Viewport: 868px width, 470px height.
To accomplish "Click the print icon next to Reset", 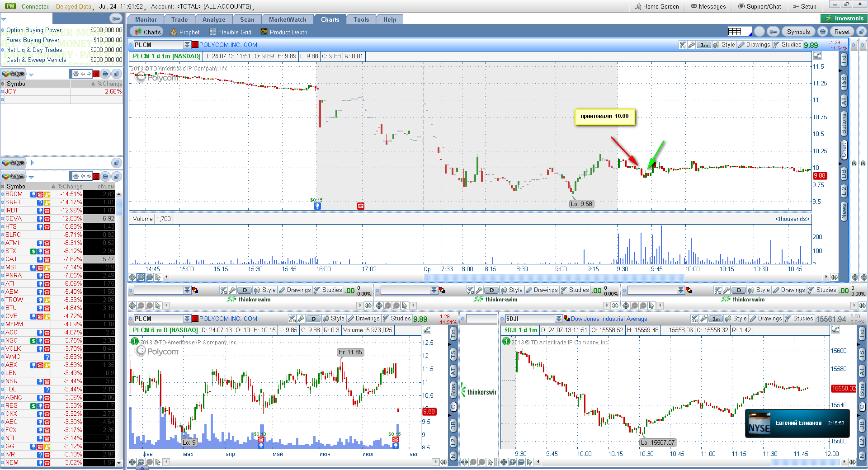I will coord(822,32).
